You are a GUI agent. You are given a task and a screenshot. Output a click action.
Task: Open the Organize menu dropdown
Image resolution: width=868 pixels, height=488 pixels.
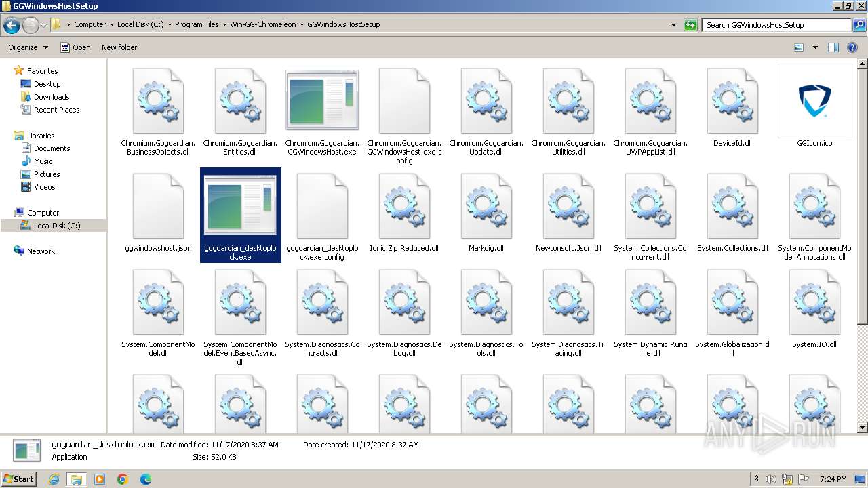point(28,47)
